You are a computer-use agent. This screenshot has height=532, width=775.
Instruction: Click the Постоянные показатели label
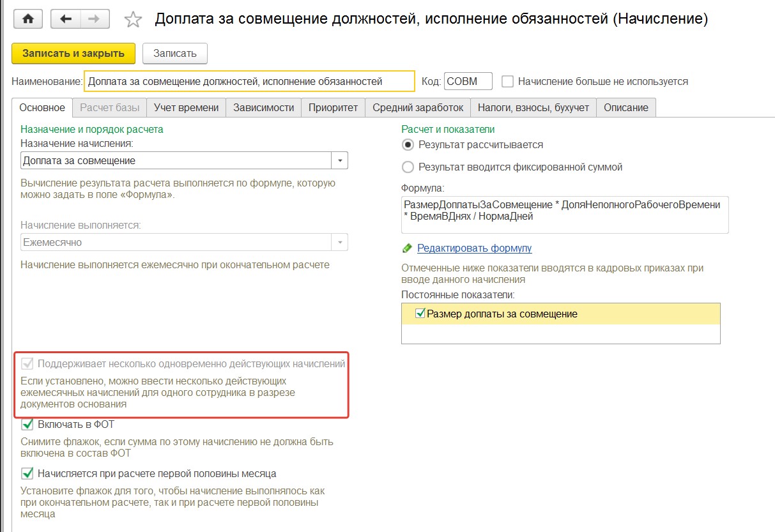click(x=458, y=294)
